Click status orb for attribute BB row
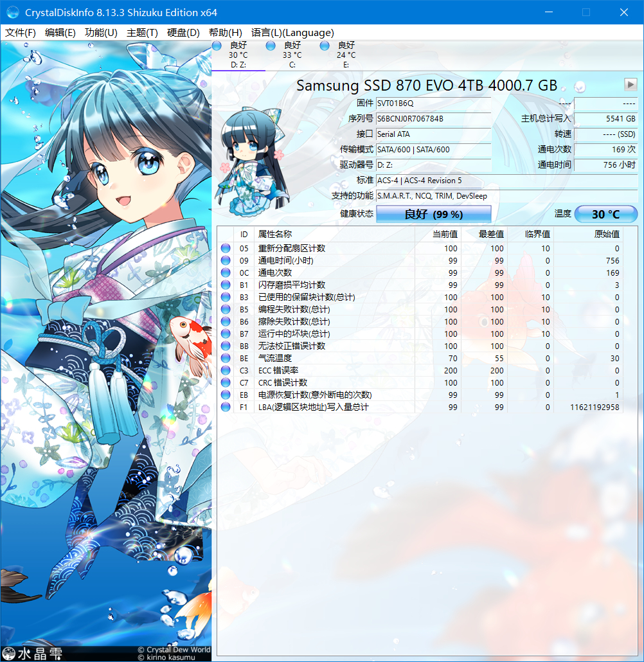 point(226,346)
